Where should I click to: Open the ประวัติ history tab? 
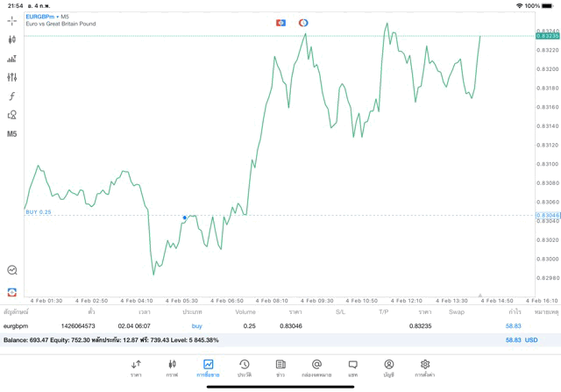pyautogui.click(x=245, y=367)
